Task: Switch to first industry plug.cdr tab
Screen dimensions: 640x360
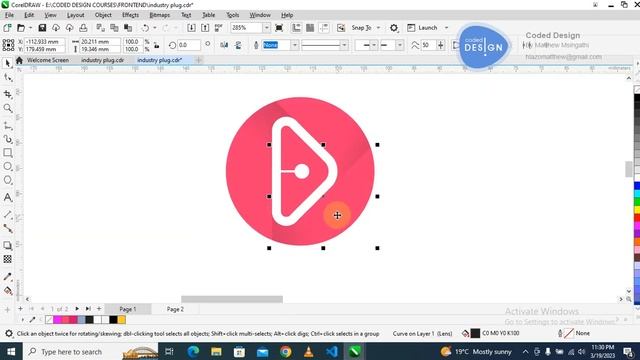Action: (x=102, y=60)
